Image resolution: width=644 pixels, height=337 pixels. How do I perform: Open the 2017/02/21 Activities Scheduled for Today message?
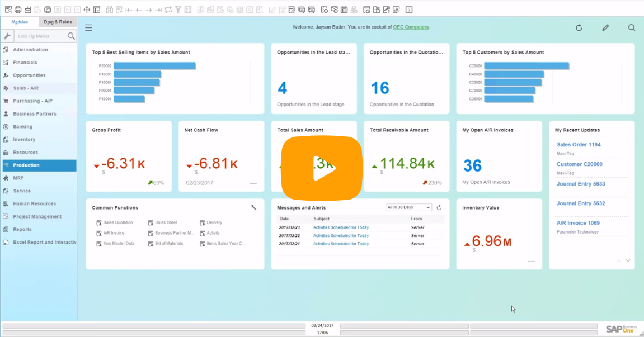341,244
